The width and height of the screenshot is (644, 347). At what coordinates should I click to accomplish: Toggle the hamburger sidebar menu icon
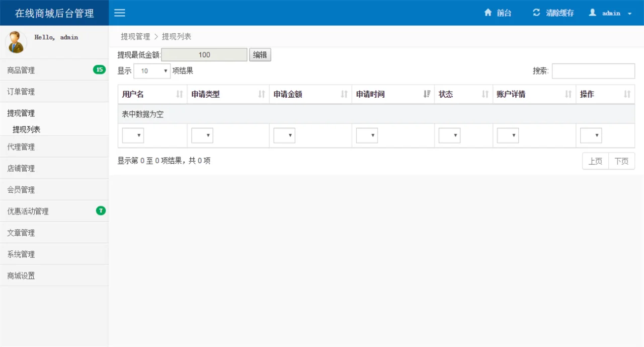[120, 13]
